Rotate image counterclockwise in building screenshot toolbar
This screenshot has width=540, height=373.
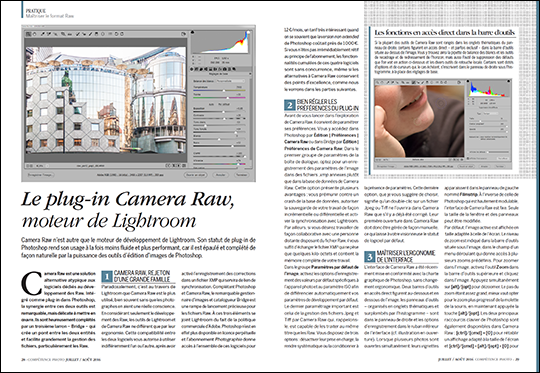point(116,34)
